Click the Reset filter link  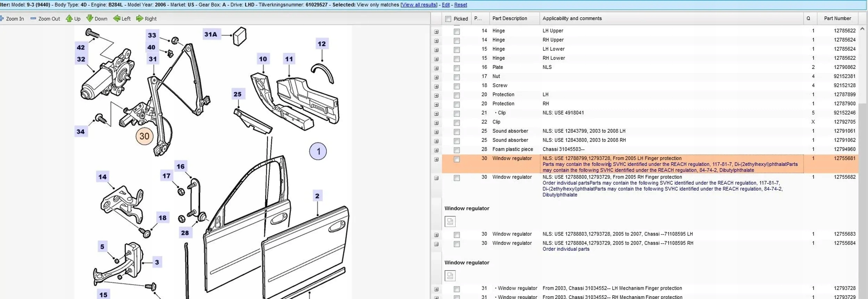[460, 5]
